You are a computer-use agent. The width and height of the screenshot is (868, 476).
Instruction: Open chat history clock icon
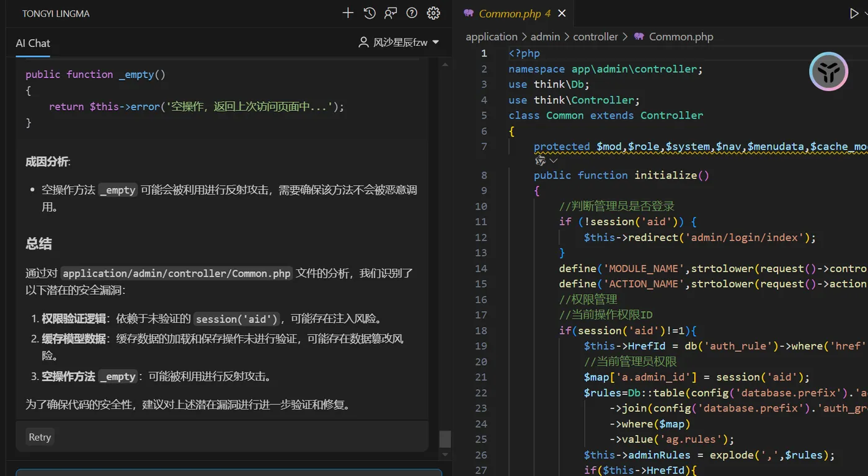(370, 13)
